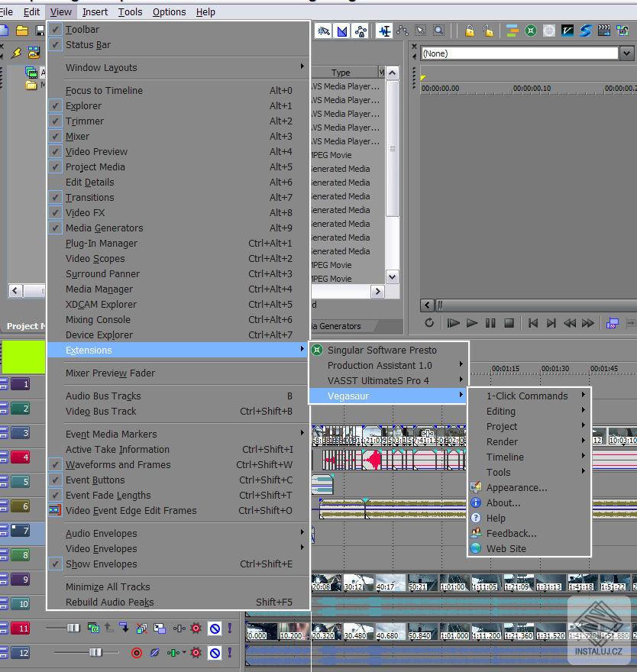Viewport: 637px width, 672px height.
Task: Click the trimmer loop playback icon
Action: tap(429, 323)
